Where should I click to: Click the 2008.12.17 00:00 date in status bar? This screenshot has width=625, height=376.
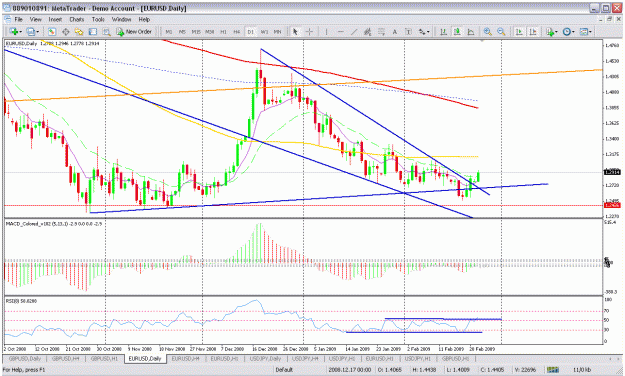click(350, 370)
